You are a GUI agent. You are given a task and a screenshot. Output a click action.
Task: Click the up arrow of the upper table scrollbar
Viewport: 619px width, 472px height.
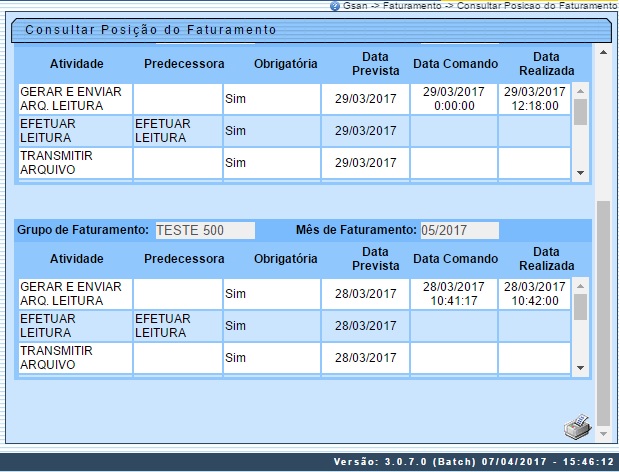[580, 90]
